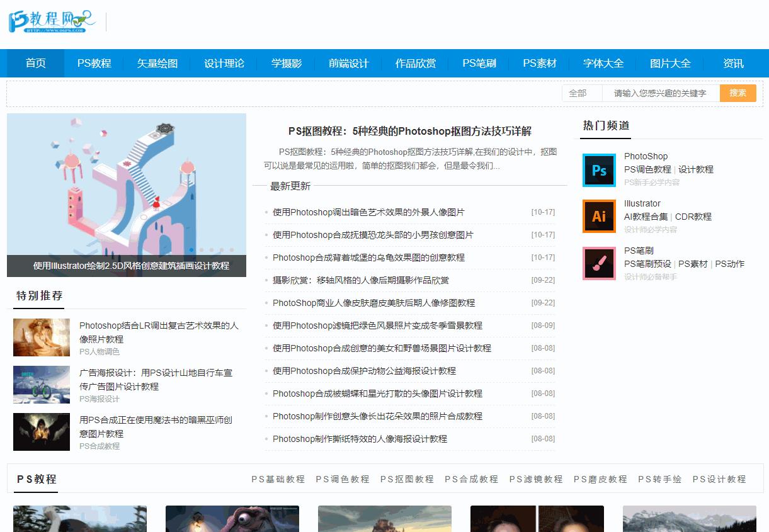
Task: Click the first 特别推荐 article thumbnail
Action: [42, 337]
